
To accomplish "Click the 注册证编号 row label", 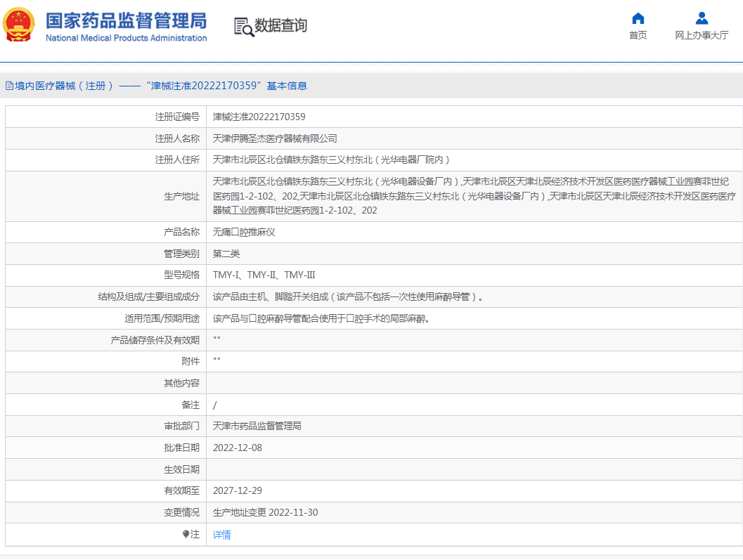I will 177,117.
